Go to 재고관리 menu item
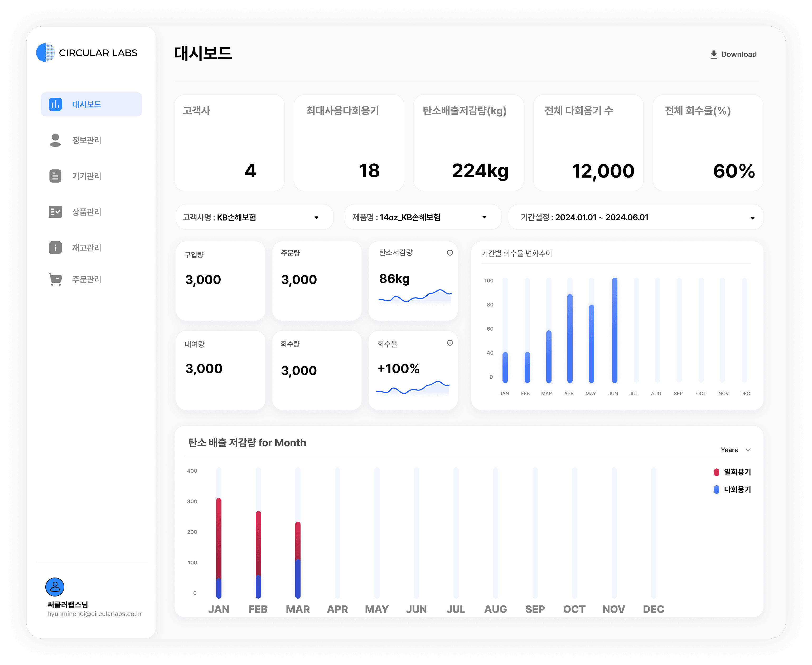Viewport: 812px width, 665px height. coord(86,247)
